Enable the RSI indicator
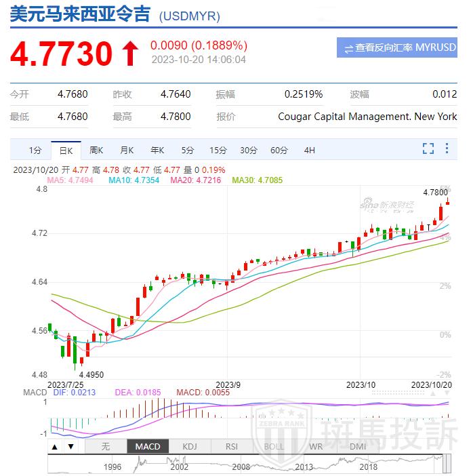The height and width of the screenshot is (476, 471). [232, 446]
